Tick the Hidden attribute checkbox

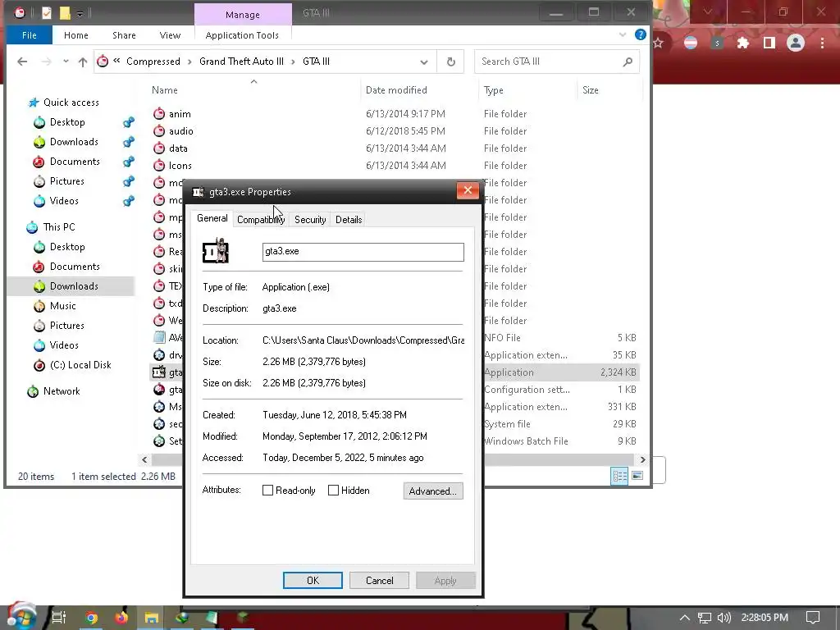click(333, 491)
